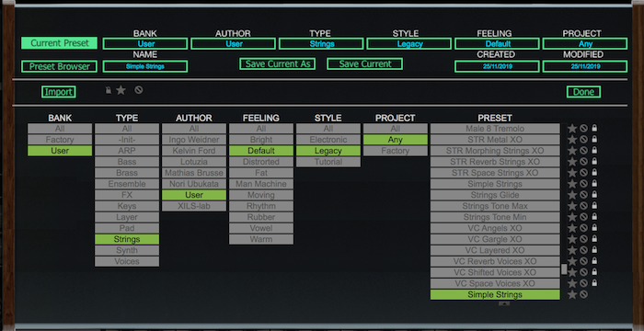Toggle hidden presets ban filter near Import
The image size is (644, 331).
[x=139, y=89]
